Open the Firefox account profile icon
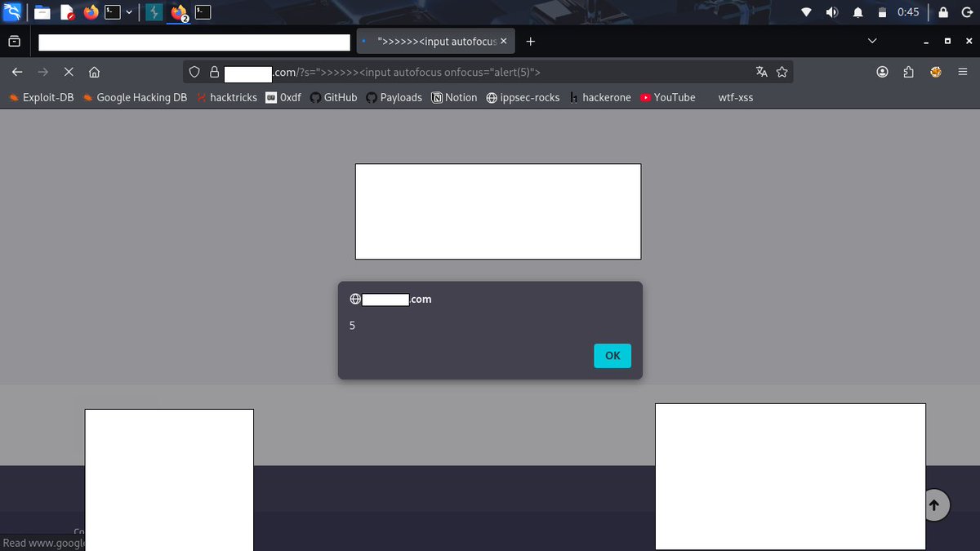The height and width of the screenshot is (551, 980). 882,72
